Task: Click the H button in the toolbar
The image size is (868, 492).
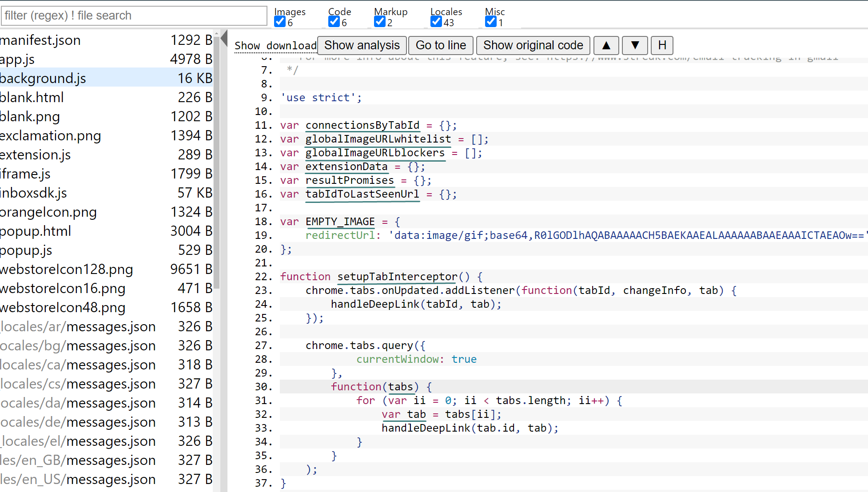Action: click(662, 45)
